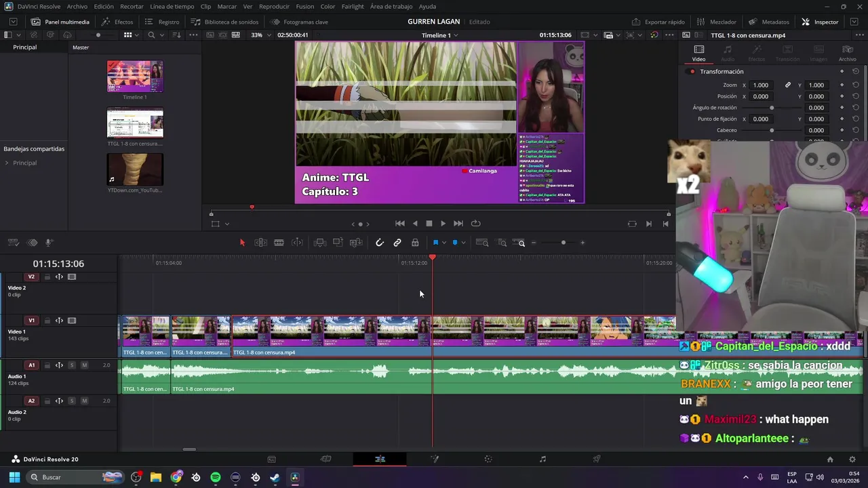Disable Video 2 track filmstrip toggle

click(x=72, y=277)
